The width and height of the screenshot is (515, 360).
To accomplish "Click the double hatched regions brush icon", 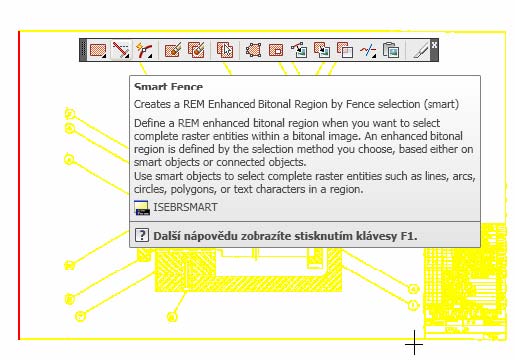I will point(196,50).
